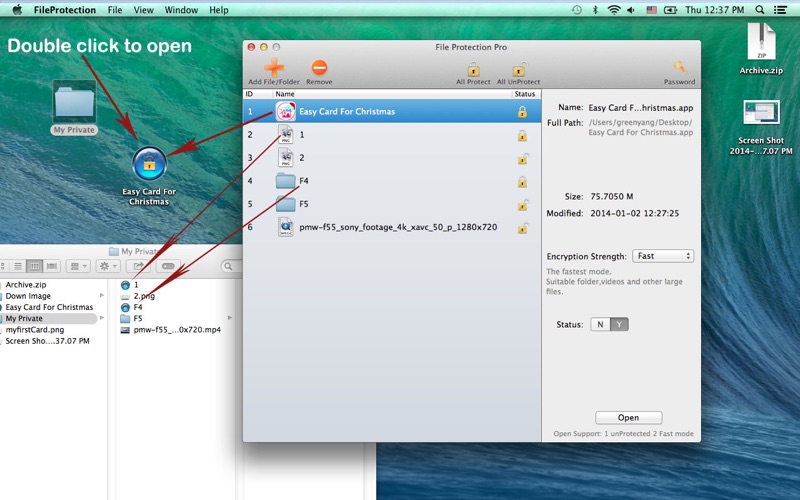Click the red Remove icon
Viewport: 800px width, 500px height.
pos(319,67)
